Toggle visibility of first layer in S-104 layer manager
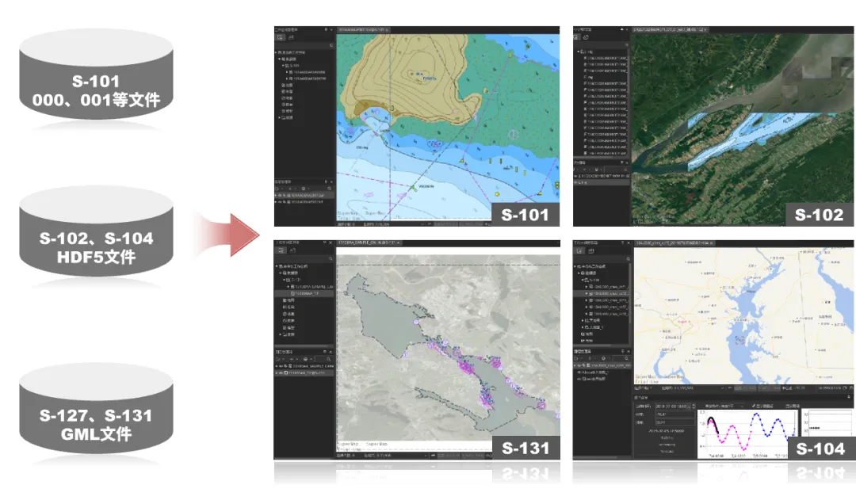856x504 pixels. 577,365
